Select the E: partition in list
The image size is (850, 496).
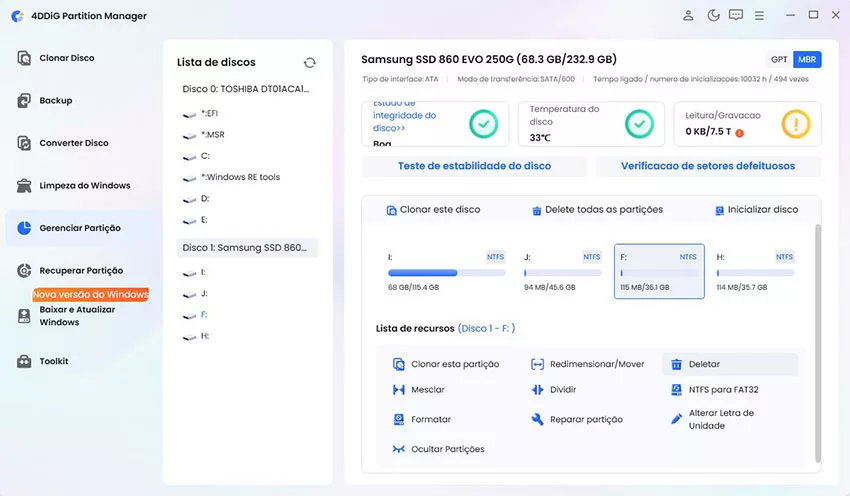(x=196, y=220)
